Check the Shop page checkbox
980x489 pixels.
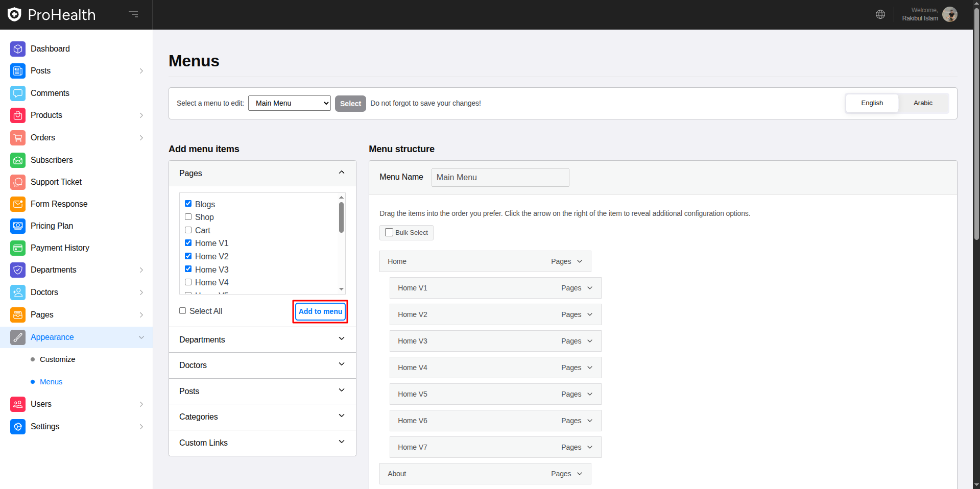coord(188,217)
